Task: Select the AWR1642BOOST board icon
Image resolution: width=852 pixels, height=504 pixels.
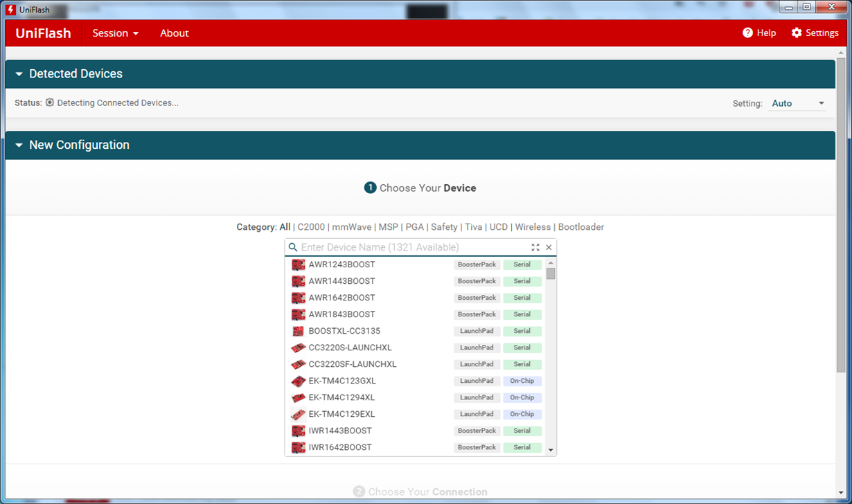Action: click(x=299, y=298)
